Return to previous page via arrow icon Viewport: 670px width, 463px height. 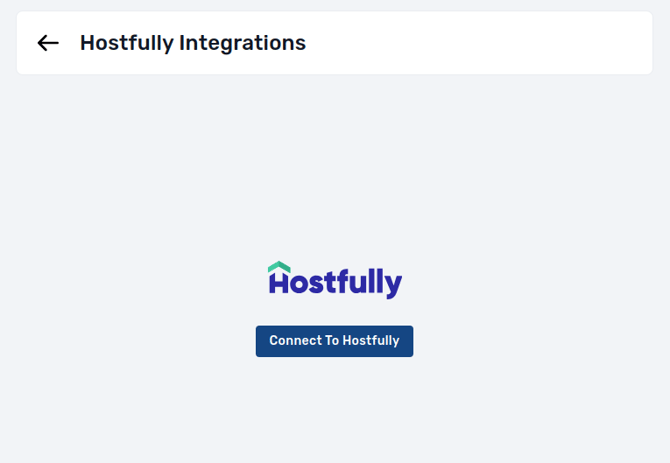(x=48, y=43)
